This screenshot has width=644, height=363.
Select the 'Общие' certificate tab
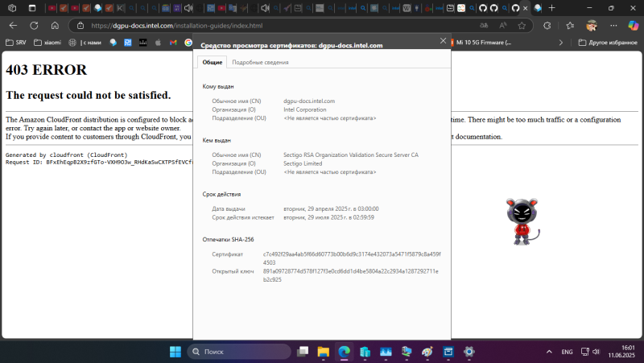coord(212,62)
